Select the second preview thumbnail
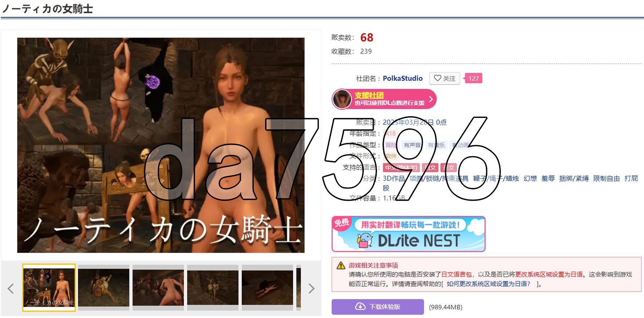This screenshot has width=644, height=318. tap(104, 288)
